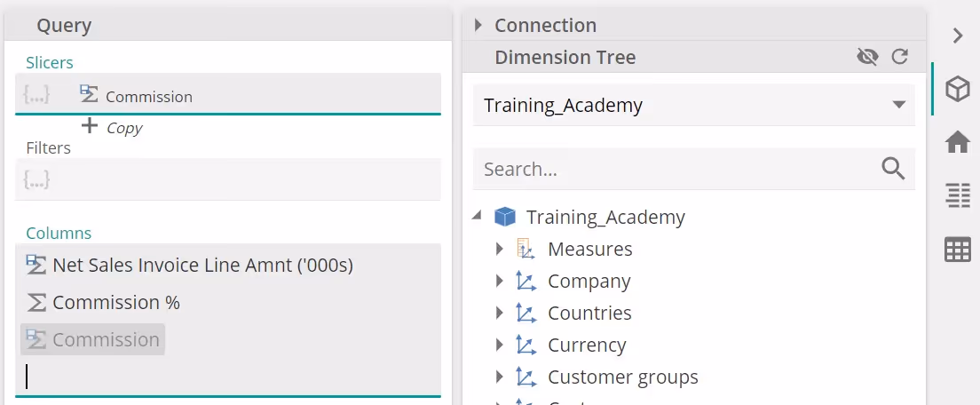Expand the Measures node
The width and height of the screenshot is (980, 405).
(500, 250)
